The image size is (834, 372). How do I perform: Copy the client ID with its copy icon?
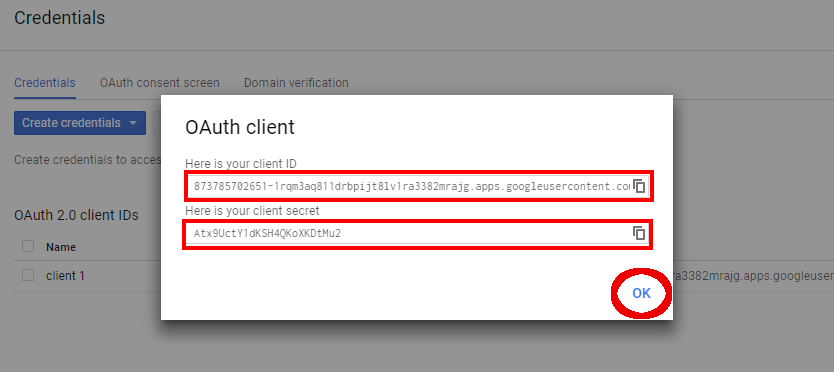pos(639,186)
